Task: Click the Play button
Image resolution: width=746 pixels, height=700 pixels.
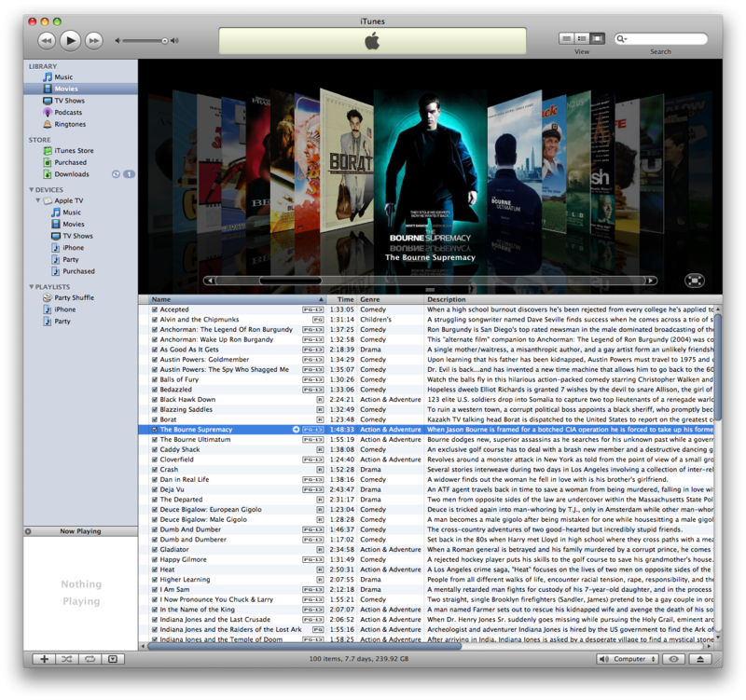Action: coord(71,40)
